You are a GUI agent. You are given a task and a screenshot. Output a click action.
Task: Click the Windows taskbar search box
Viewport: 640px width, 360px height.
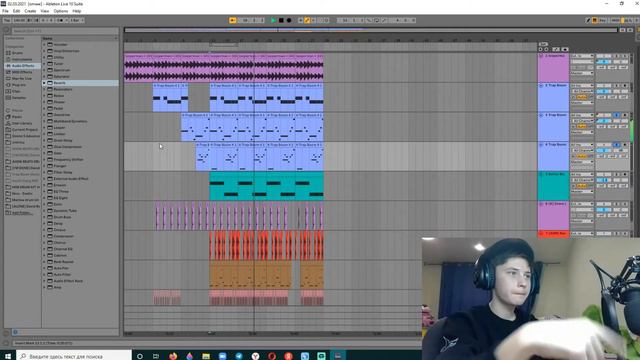click(x=74, y=356)
